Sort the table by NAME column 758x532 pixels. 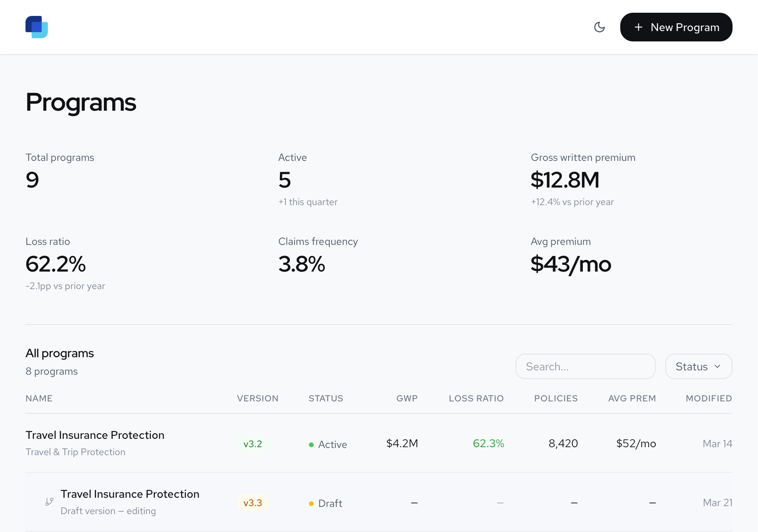pyautogui.click(x=39, y=398)
